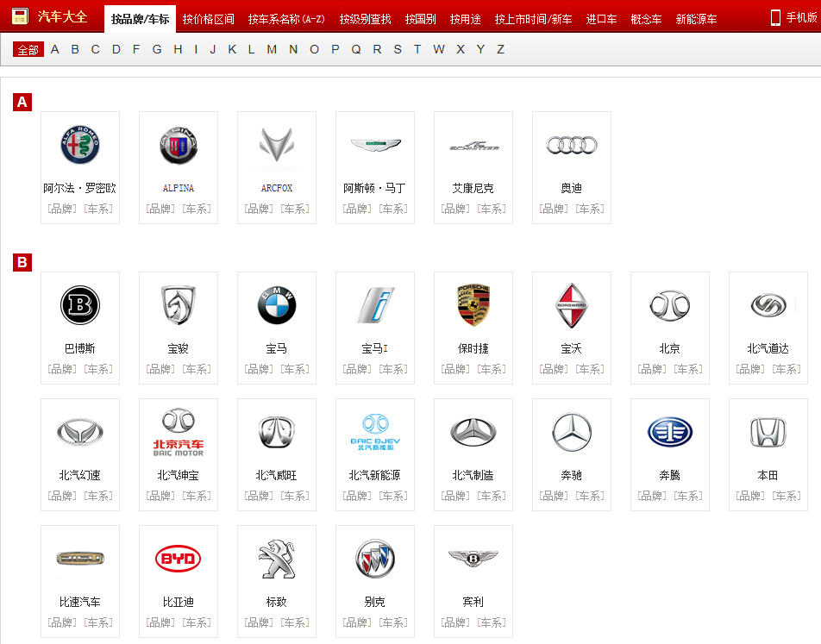Click the BYD oval logo

(179, 560)
